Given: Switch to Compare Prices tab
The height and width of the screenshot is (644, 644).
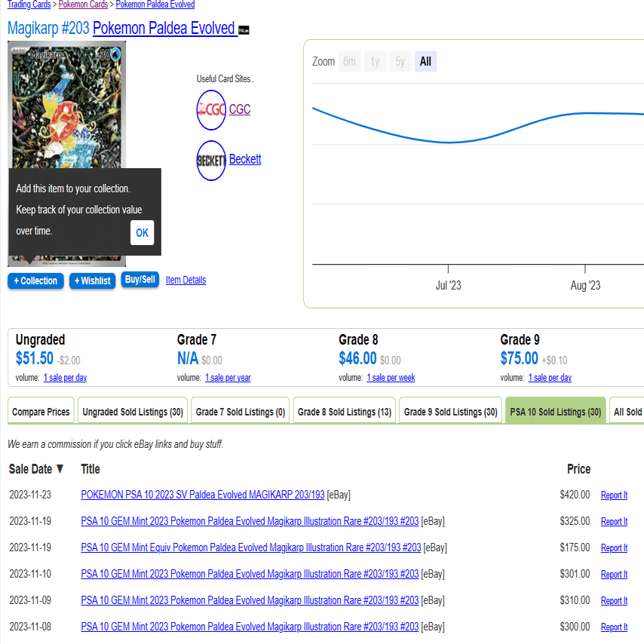Looking at the screenshot, I should [41, 411].
